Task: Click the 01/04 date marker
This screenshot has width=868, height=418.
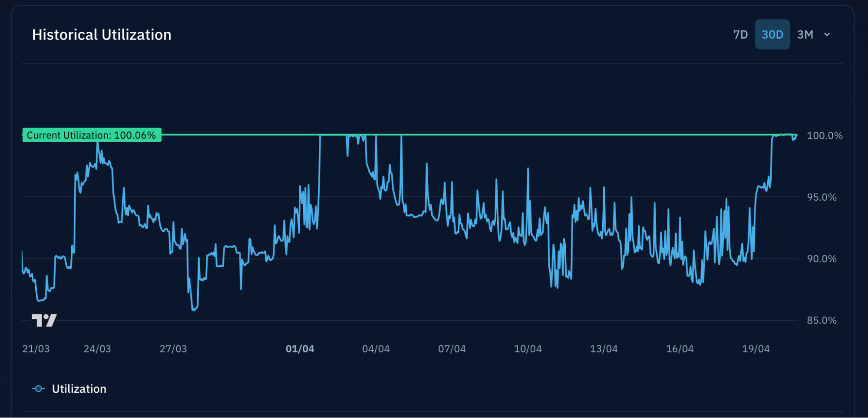Action: [x=300, y=348]
